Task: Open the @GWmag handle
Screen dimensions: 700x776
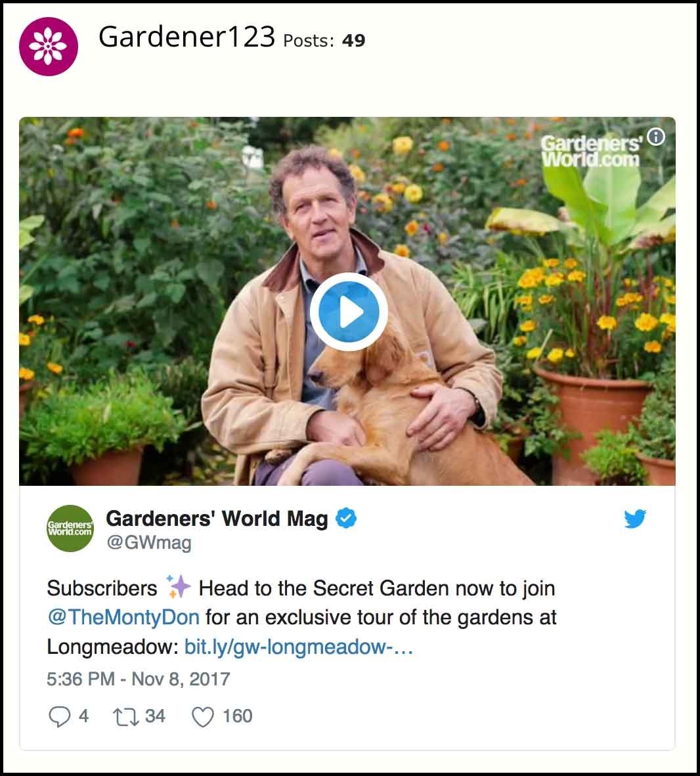Action: (x=149, y=542)
